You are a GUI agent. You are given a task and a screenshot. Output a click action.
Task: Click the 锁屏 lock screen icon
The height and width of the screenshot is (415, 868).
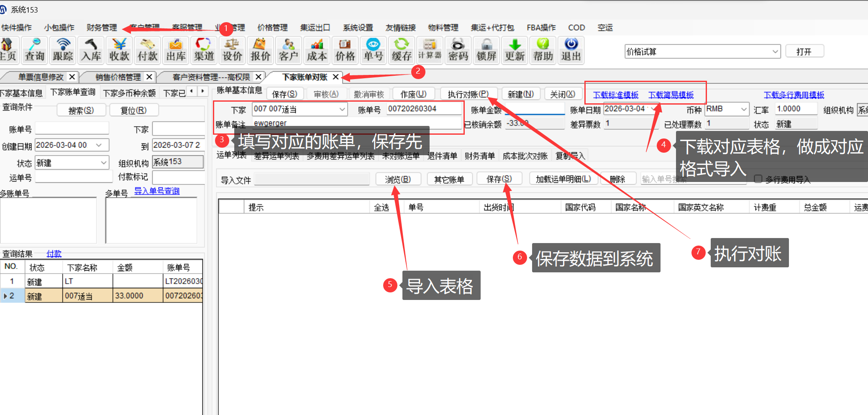[x=486, y=50]
